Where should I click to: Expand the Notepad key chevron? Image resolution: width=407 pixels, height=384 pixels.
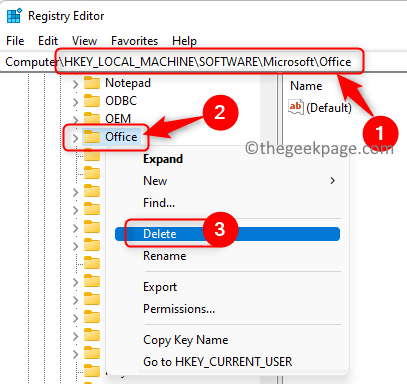point(76,84)
